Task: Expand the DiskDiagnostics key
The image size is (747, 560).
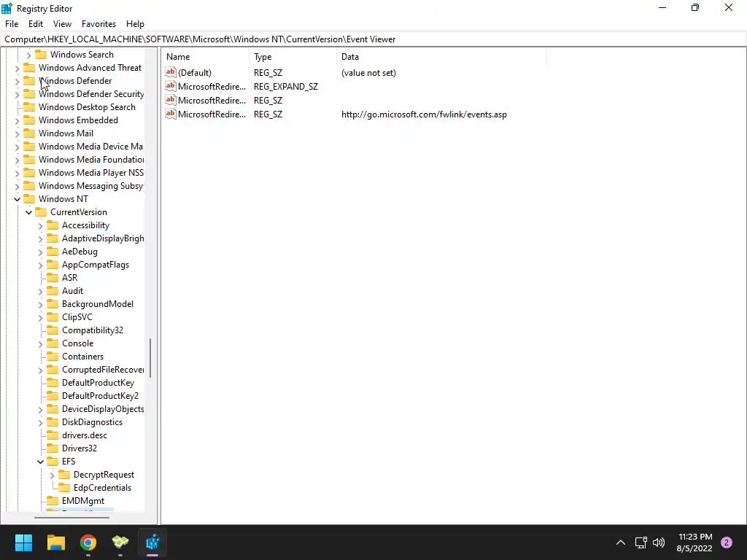Action: point(41,422)
